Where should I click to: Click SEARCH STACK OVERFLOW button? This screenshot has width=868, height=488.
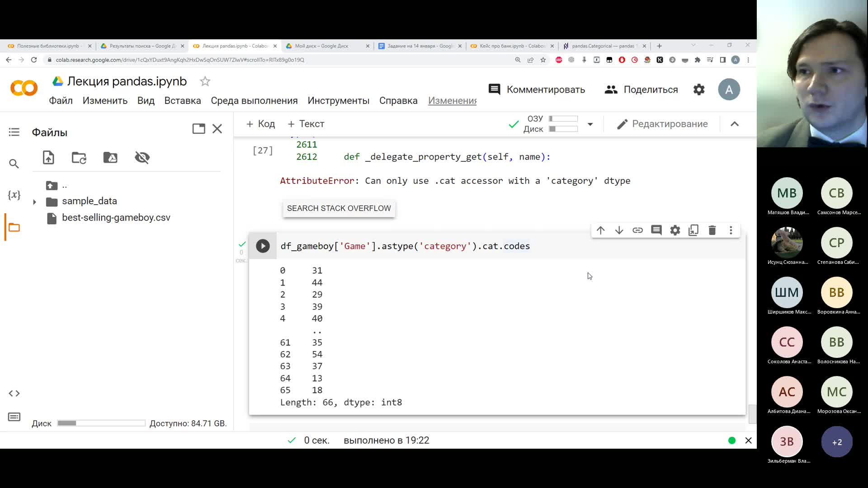(x=339, y=208)
